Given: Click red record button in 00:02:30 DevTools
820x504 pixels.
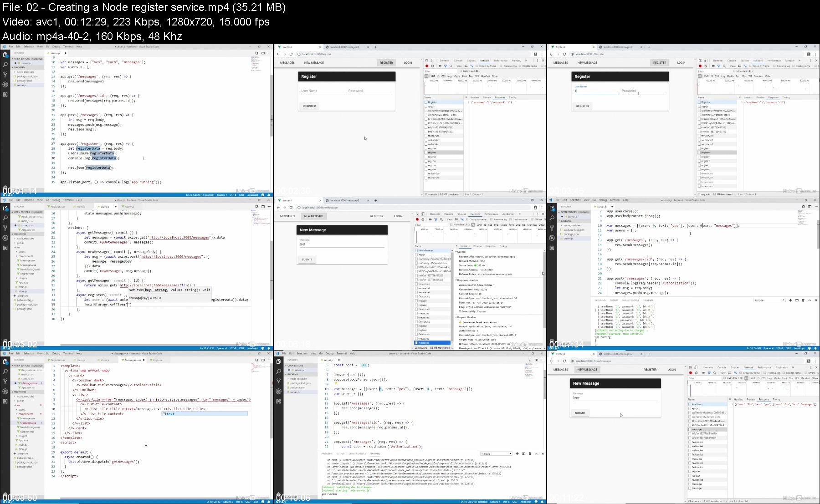Looking at the screenshot, I should coord(427,66).
